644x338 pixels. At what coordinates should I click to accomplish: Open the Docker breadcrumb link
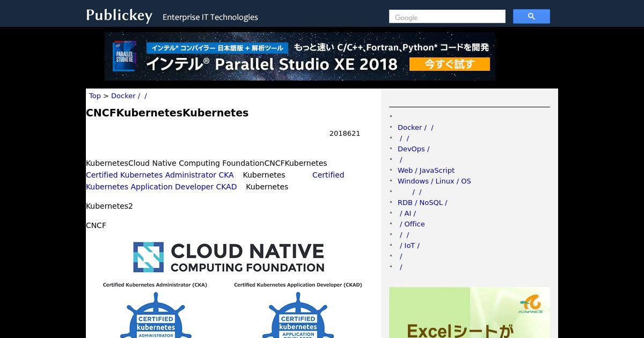pos(129,96)
